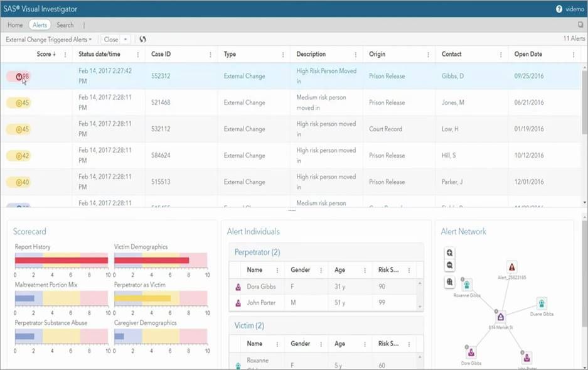Zoom in on the Alert Network
The height and width of the screenshot is (370, 588).
coord(449,253)
